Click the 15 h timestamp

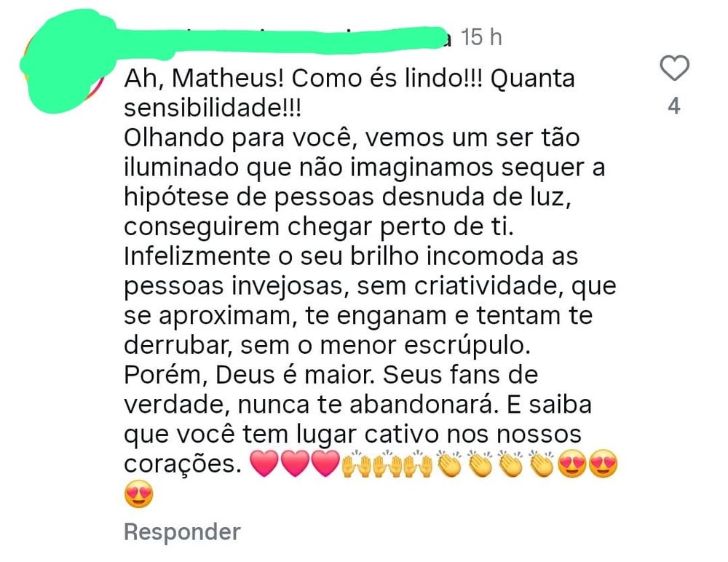481,37
